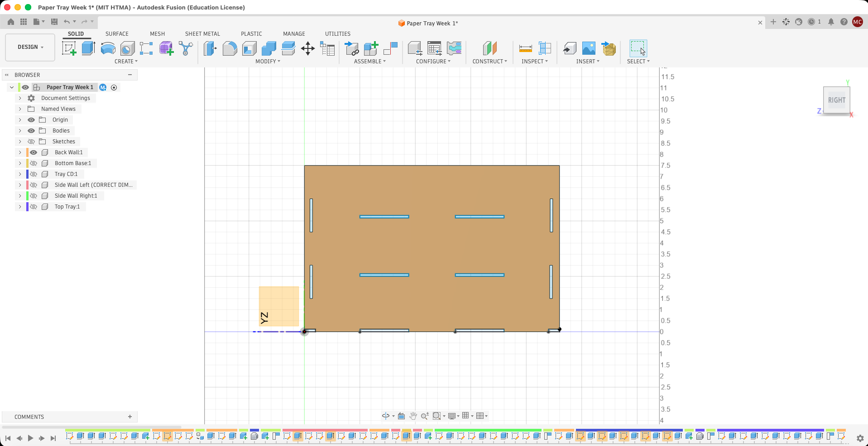Click the Back Wall:1 orange color swatch

coord(28,152)
